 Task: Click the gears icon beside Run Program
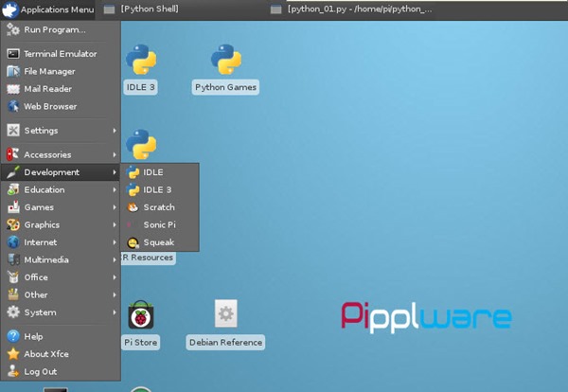[x=13, y=29]
